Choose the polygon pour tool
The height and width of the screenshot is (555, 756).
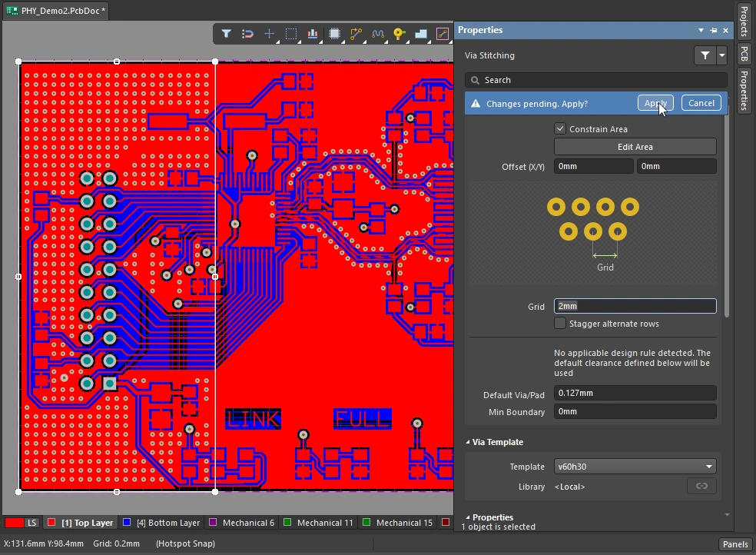pos(420,34)
